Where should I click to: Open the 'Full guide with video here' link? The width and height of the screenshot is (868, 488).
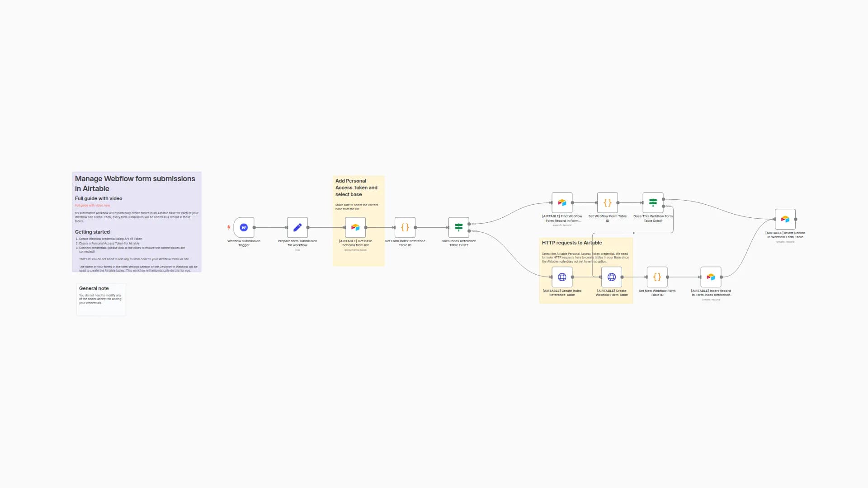(x=92, y=205)
